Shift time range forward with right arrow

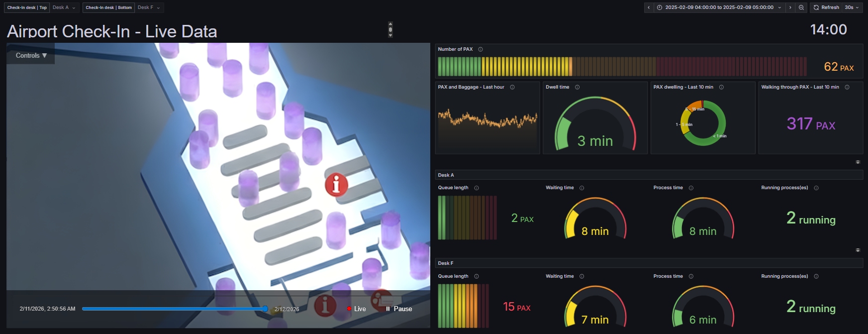coord(790,7)
